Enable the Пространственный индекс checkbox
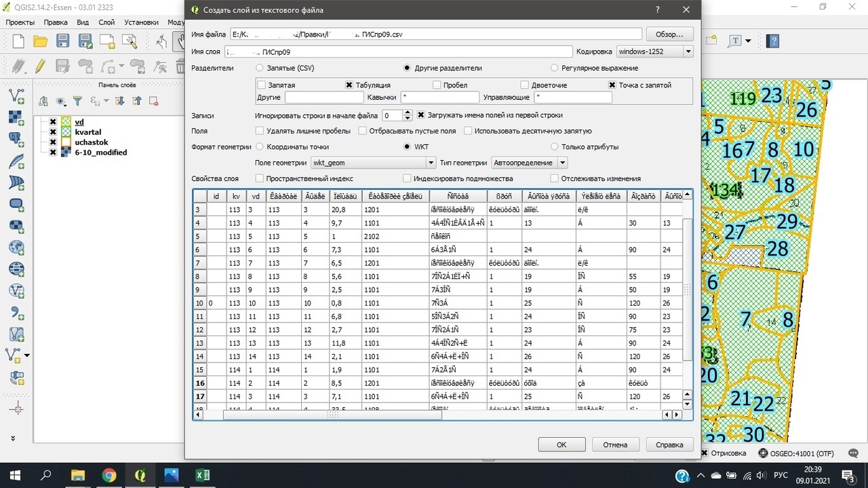 [x=260, y=178]
